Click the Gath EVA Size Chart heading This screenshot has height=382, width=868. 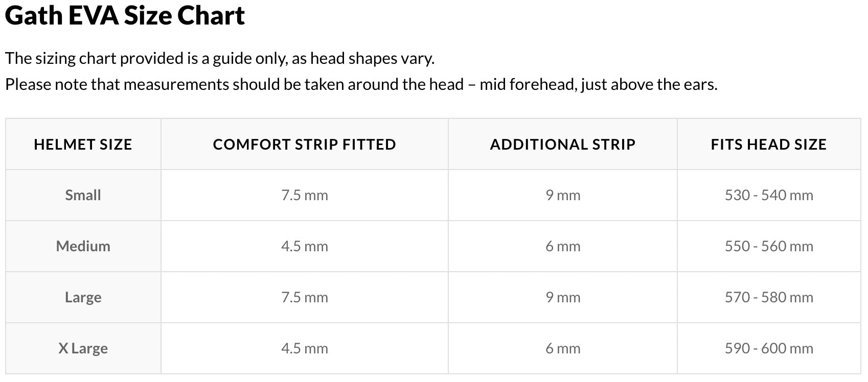point(125,16)
